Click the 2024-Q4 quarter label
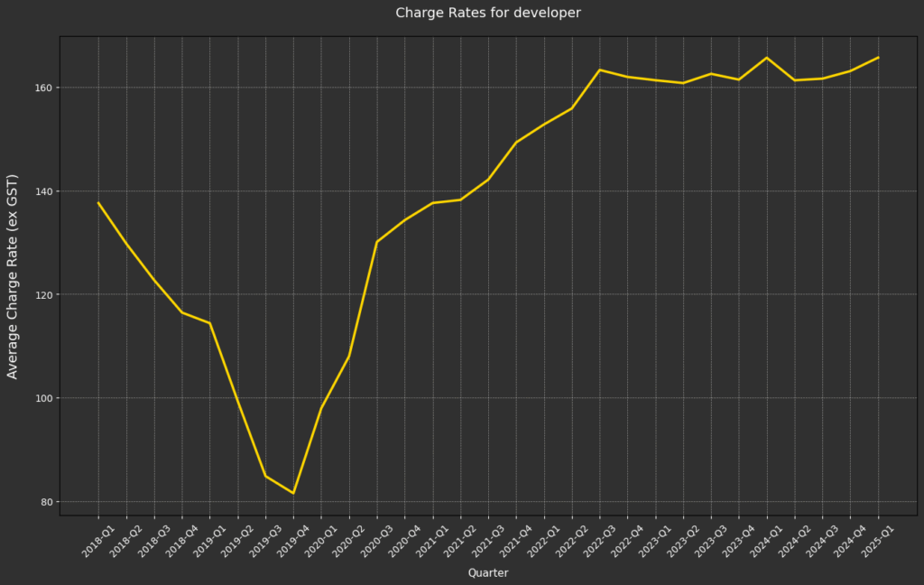Screen dimensions: 924x585 [850, 542]
